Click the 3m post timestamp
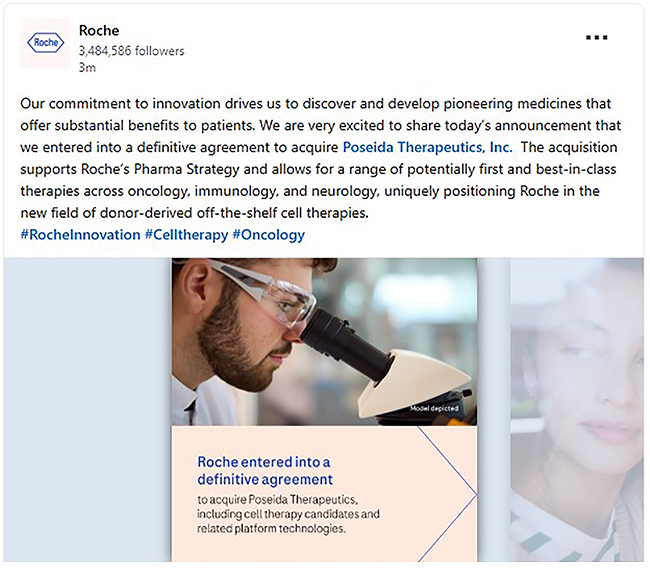Viewport: 650px width, 572px height. point(87,68)
